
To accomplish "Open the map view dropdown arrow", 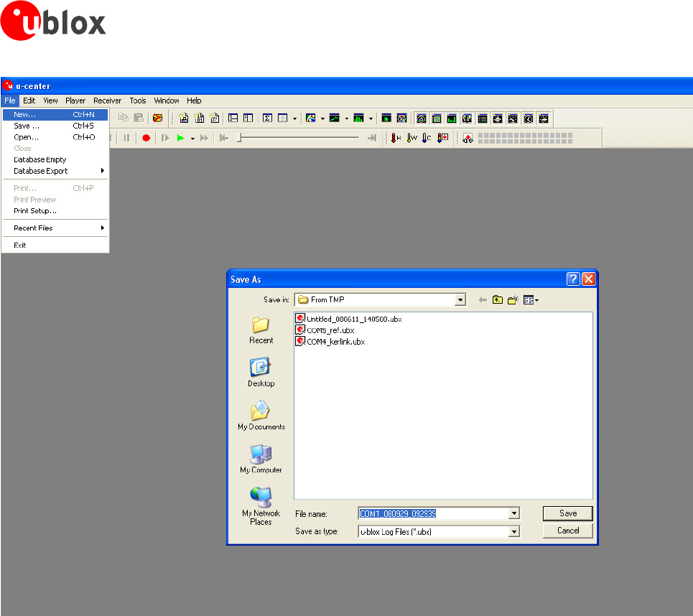I will coord(322,118).
